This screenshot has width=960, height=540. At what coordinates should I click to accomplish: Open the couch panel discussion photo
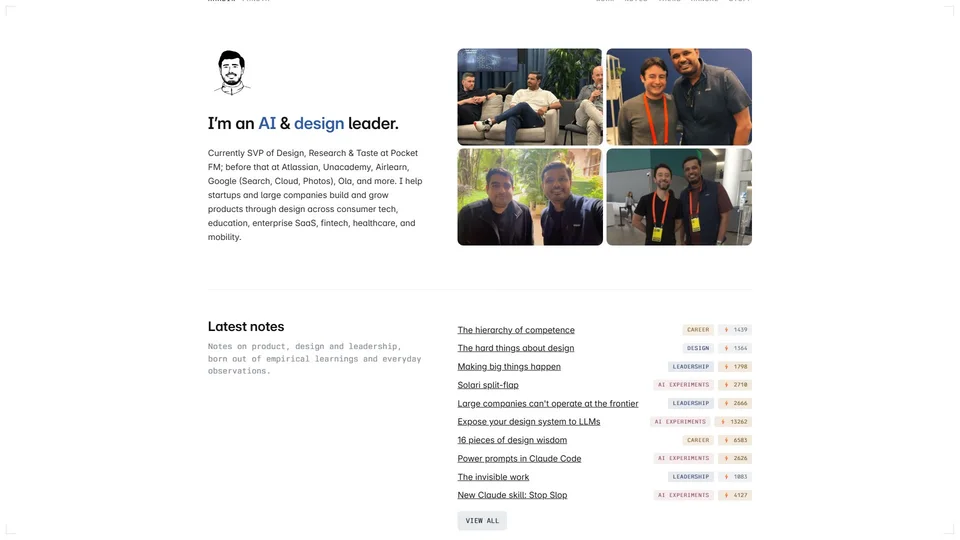(530, 97)
